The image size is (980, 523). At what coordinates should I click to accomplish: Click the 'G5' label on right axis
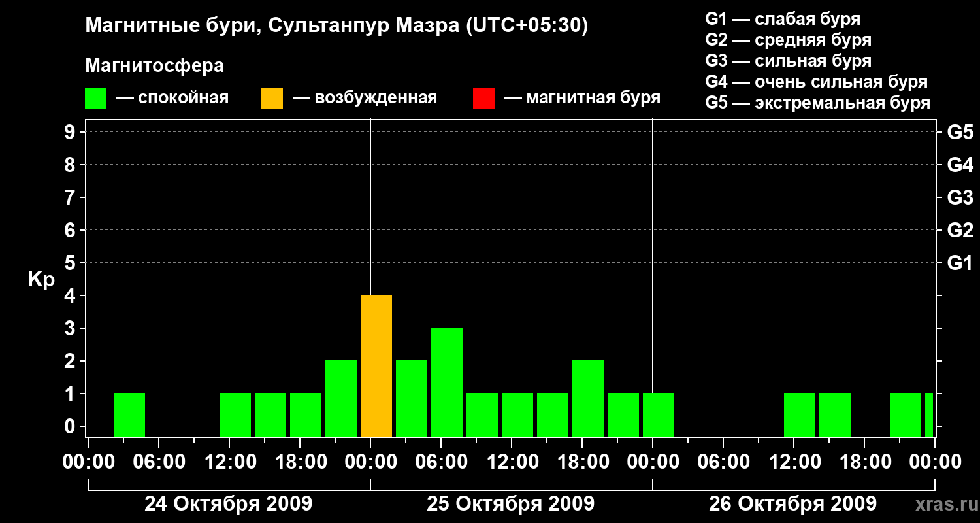960,133
